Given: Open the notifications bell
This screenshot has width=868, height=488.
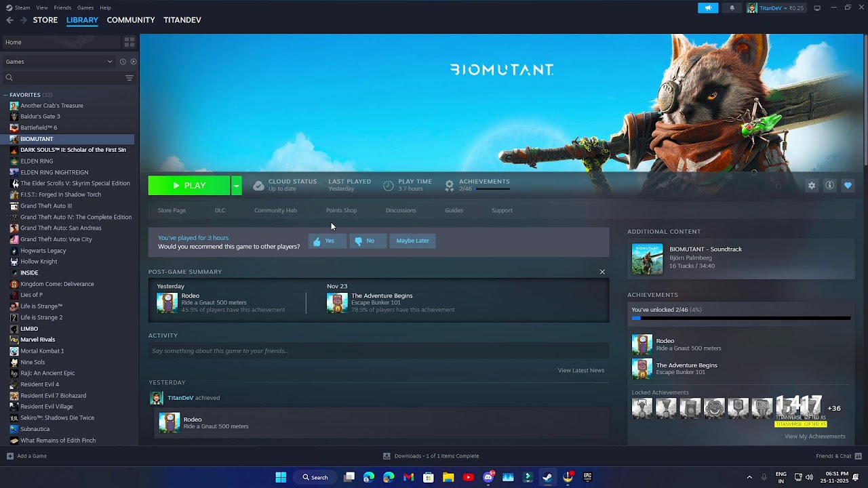Looking at the screenshot, I should (x=732, y=8).
